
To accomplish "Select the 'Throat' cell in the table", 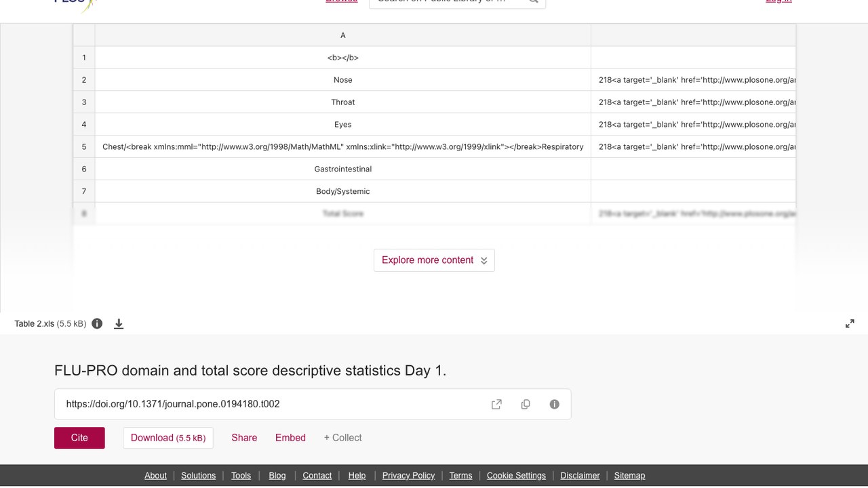I will [x=343, y=102].
